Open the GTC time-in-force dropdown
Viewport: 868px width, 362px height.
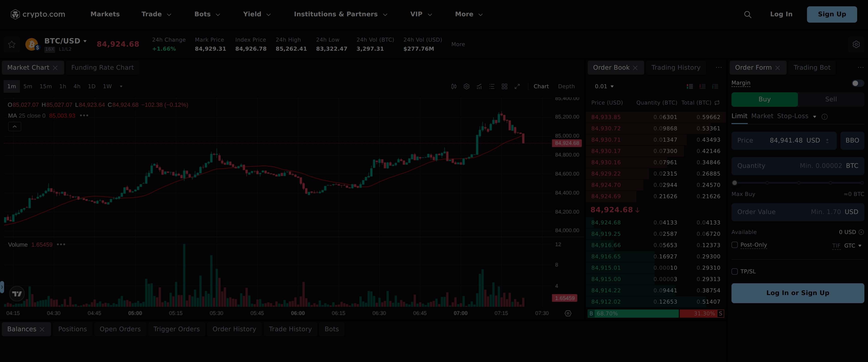pyautogui.click(x=852, y=246)
